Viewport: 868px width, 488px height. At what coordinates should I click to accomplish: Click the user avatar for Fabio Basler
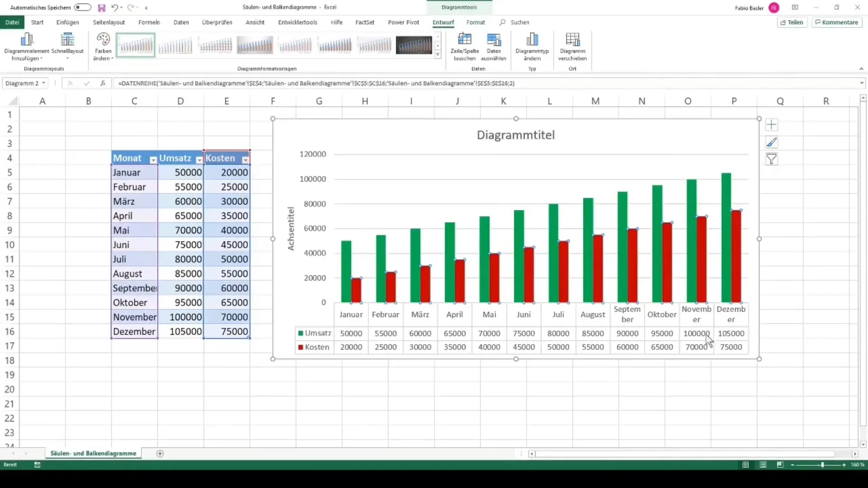click(x=774, y=8)
